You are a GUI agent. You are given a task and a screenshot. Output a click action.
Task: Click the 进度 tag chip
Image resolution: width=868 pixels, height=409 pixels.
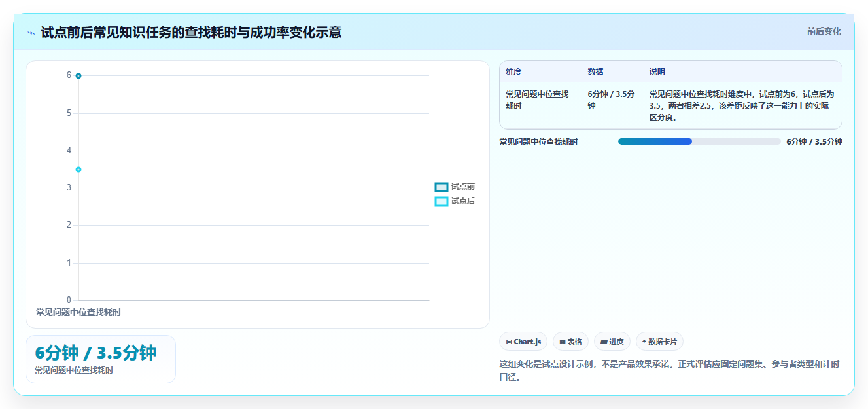click(x=612, y=342)
